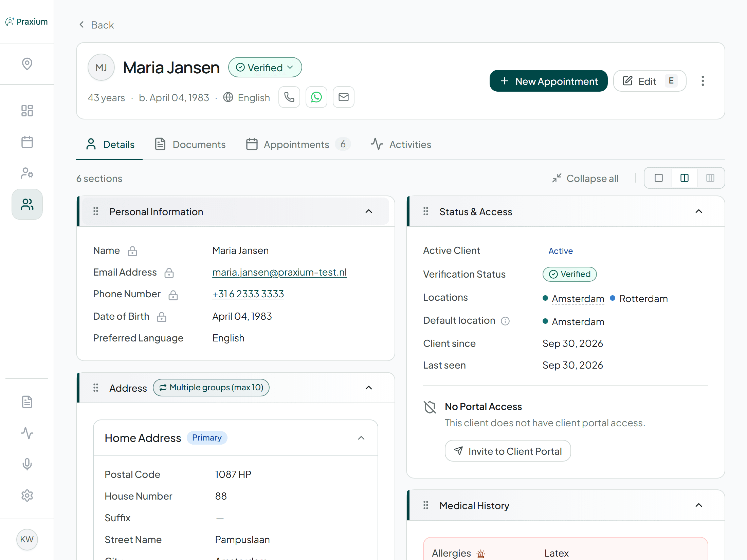Open calendar icon in sidebar

tap(27, 142)
